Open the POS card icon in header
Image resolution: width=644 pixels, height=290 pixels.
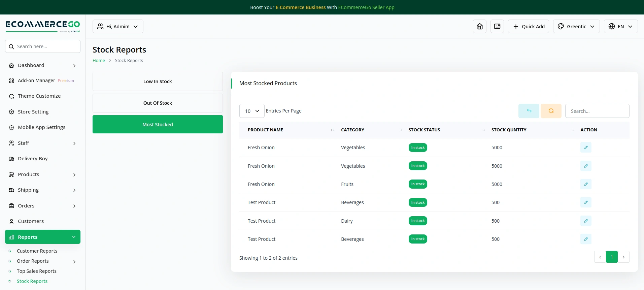tap(497, 26)
